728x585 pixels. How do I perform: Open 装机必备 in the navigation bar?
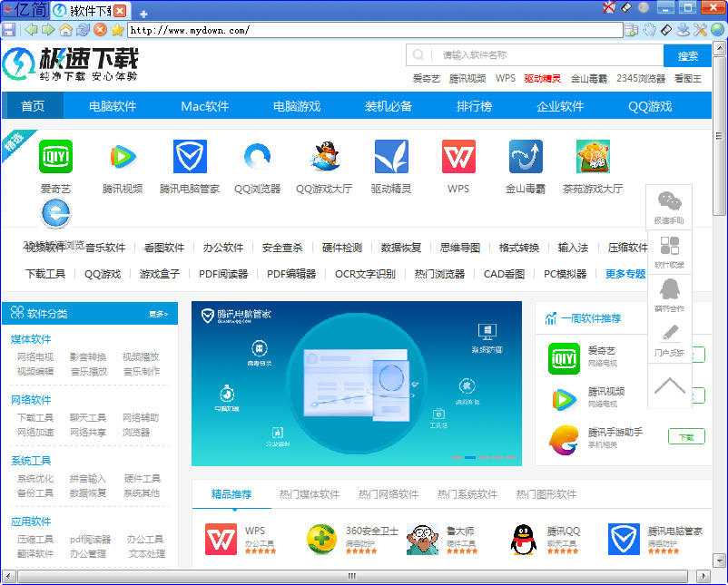(389, 106)
